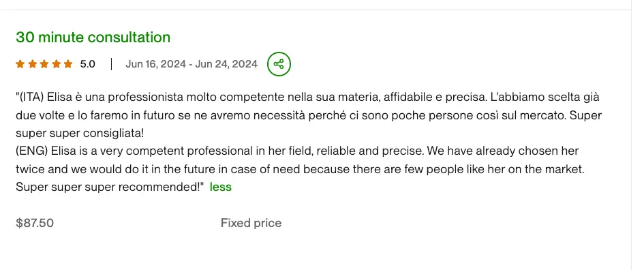The image size is (644, 270).
Task: Click the green share icon beside the dates
Action: 279,64
